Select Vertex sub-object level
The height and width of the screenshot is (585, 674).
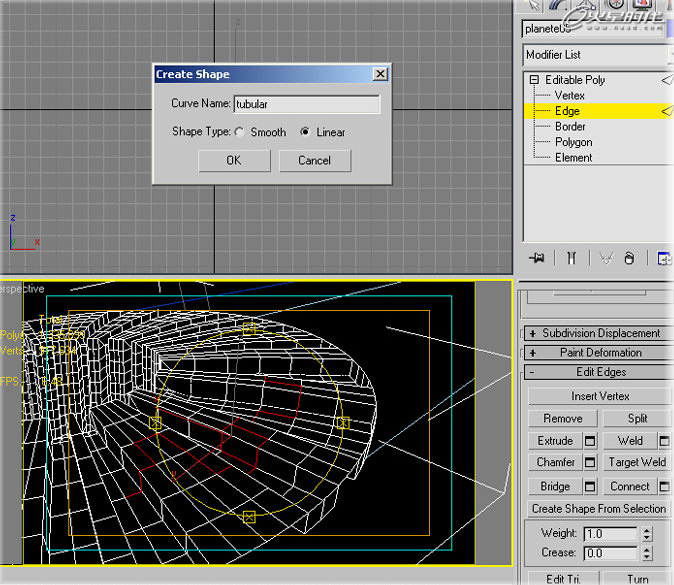(x=570, y=95)
